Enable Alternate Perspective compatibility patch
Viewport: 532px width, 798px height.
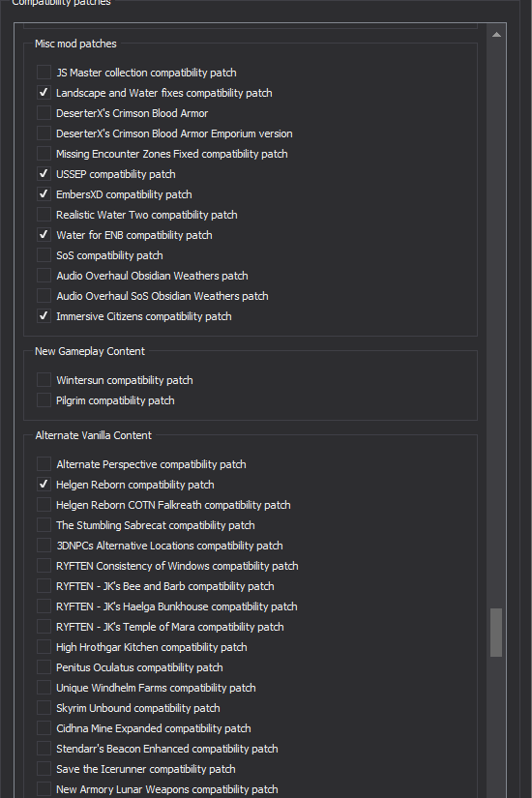[x=44, y=464]
